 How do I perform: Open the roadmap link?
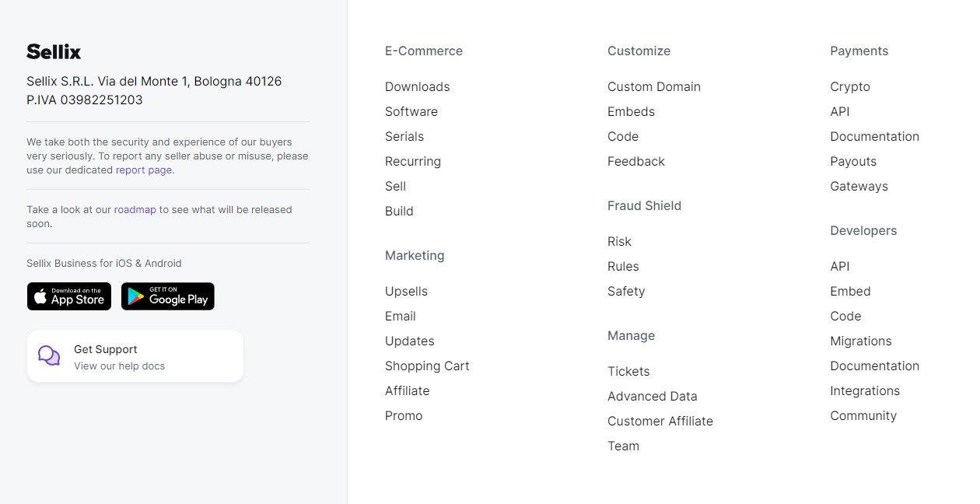coord(135,209)
